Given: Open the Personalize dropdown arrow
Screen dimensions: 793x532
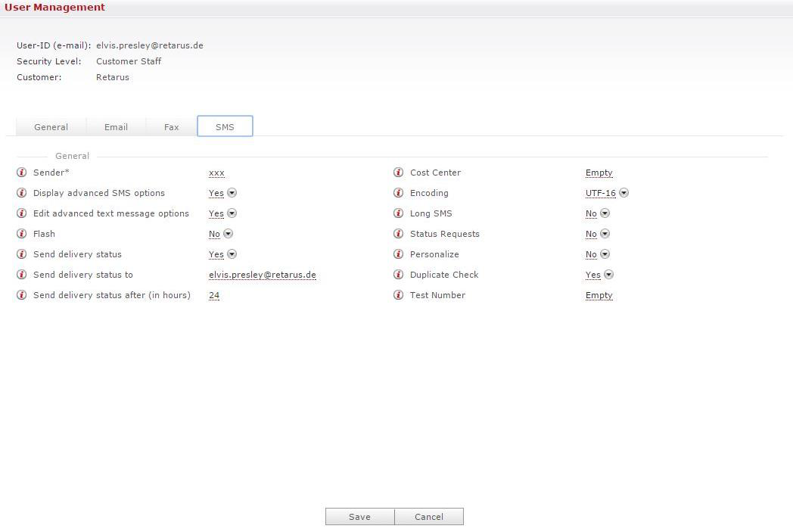Looking at the screenshot, I should [605, 254].
